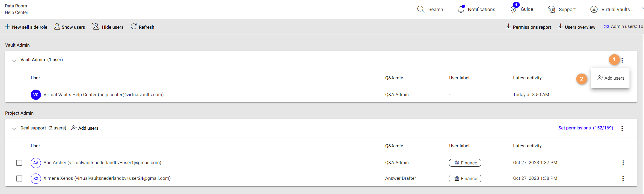Click Hide users in toolbar
Image resolution: width=644 pixels, height=194 pixels.
click(x=108, y=27)
